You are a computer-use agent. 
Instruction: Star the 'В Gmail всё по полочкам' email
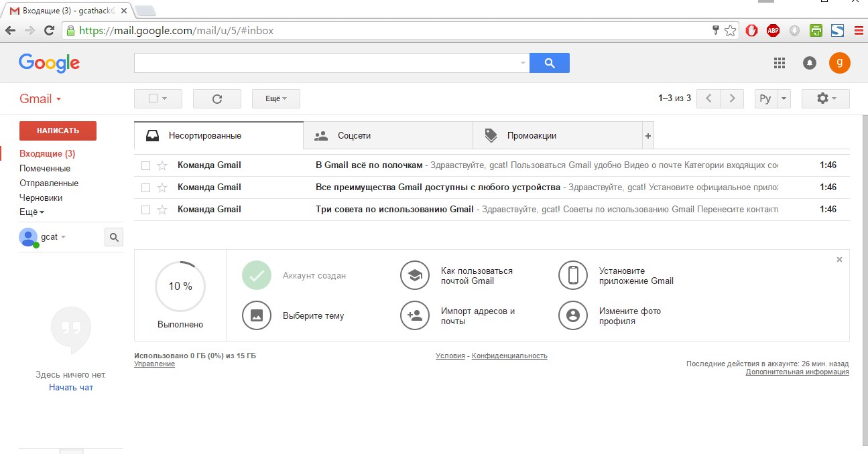(162, 165)
